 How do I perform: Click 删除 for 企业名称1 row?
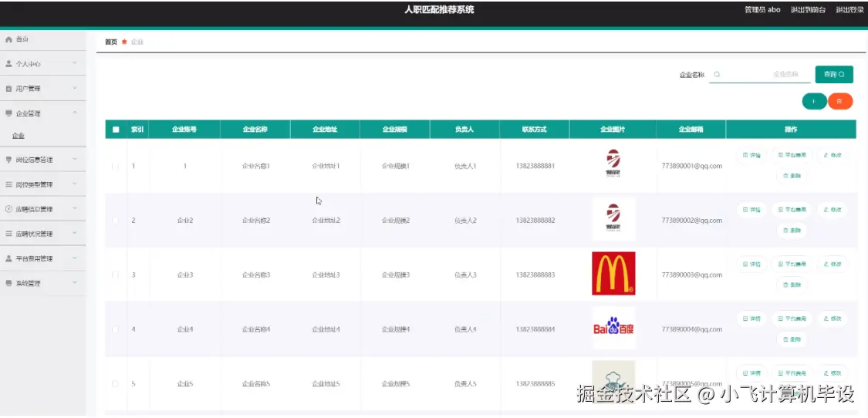(792, 176)
